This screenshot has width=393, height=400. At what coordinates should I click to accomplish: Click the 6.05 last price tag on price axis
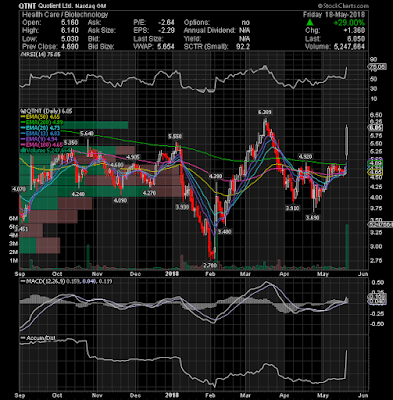pyautogui.click(x=375, y=128)
